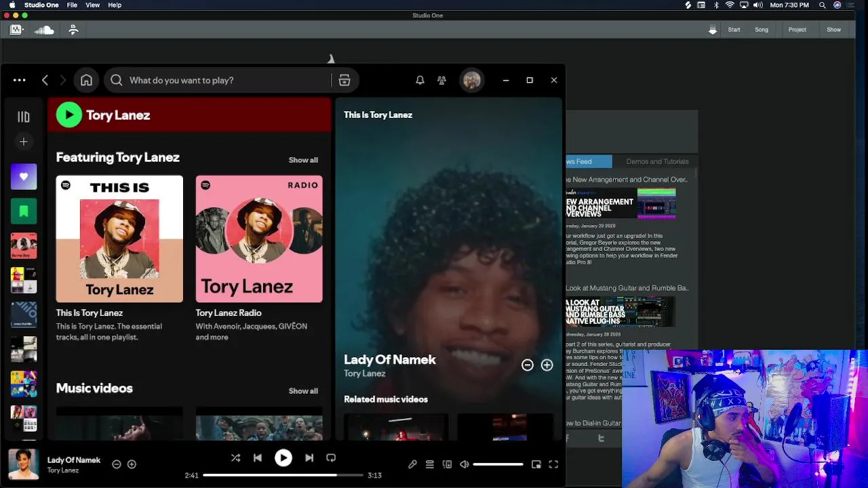The width and height of the screenshot is (868, 488).
Task: Create new playlist with plus icon
Action: pyautogui.click(x=24, y=142)
